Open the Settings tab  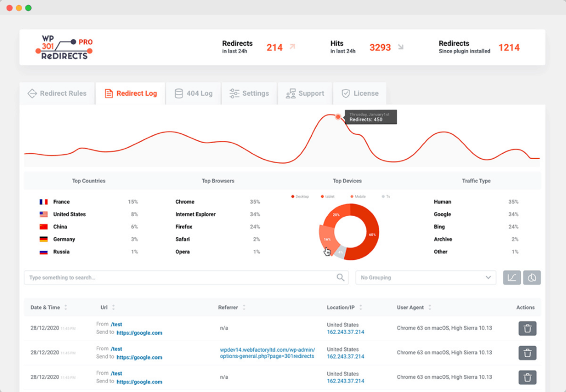(249, 93)
